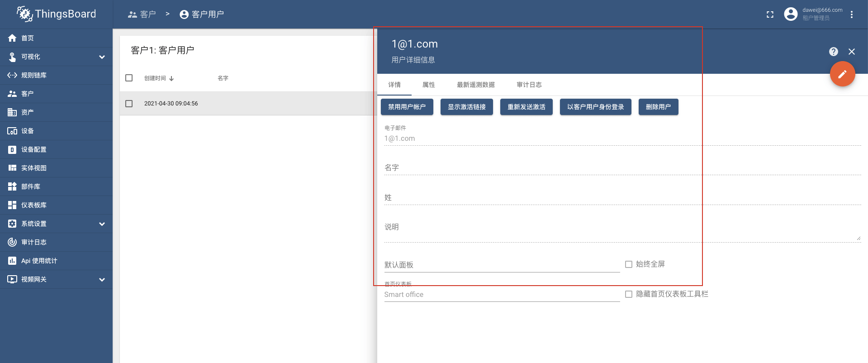Click the 客户用户 breadcrumb account icon
The height and width of the screenshot is (363, 868).
point(184,14)
